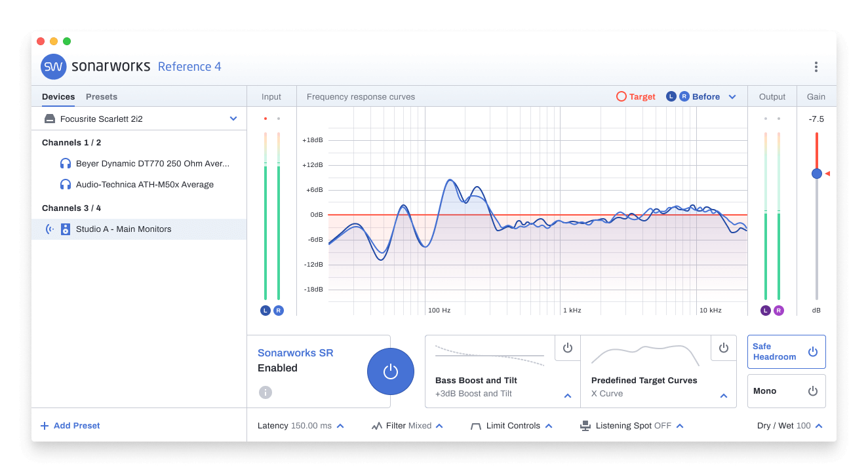Click the Add Preset plus icon
This screenshot has width=868, height=473.
pos(45,426)
